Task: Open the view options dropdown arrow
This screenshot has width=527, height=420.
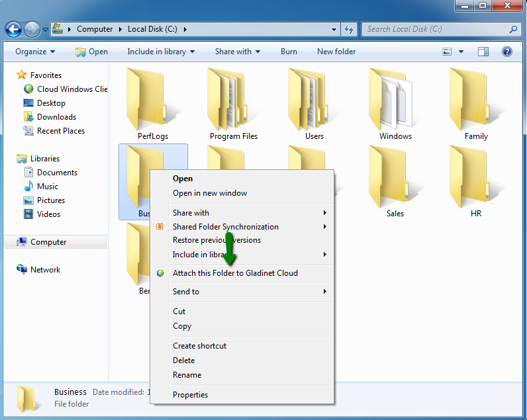Action: click(461, 52)
